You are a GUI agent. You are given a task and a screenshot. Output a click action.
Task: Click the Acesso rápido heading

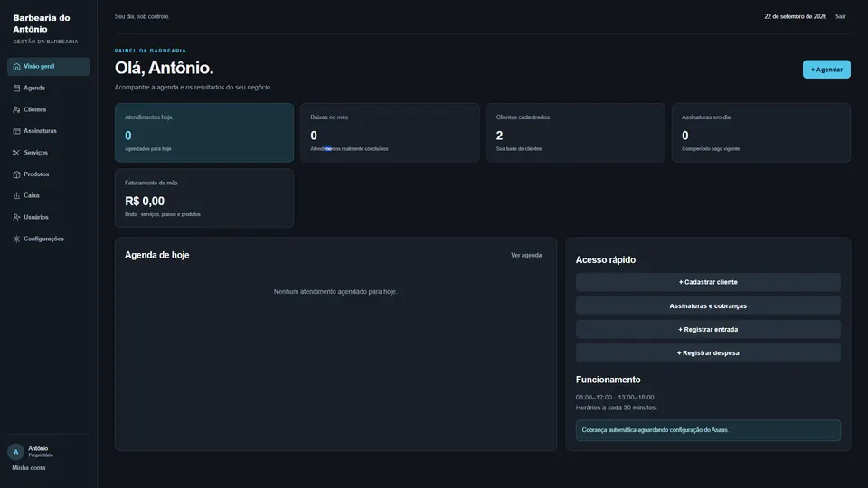606,260
